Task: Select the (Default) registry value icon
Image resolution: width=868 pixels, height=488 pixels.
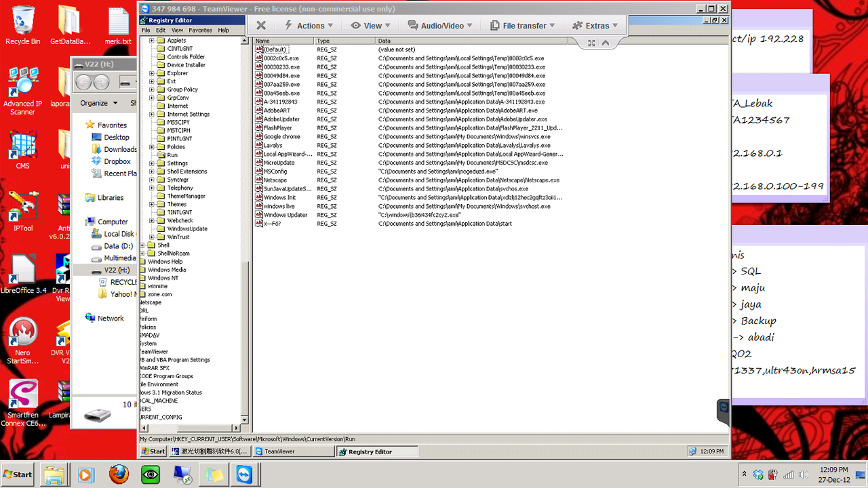Action: (x=259, y=49)
